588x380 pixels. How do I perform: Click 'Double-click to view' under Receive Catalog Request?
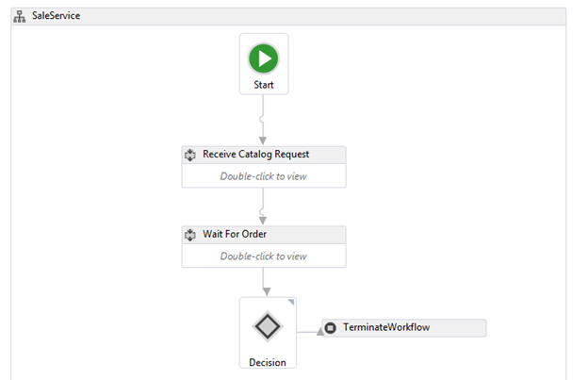(x=263, y=176)
